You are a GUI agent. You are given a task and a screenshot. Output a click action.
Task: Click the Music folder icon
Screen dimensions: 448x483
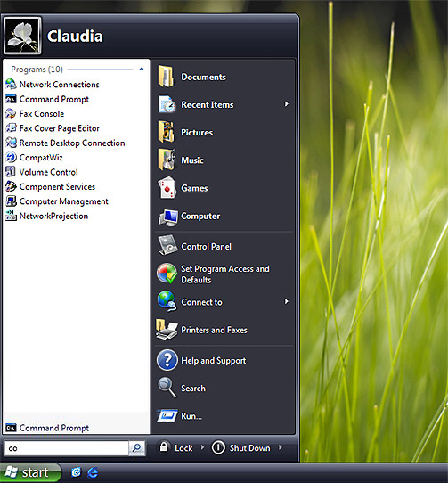[x=167, y=160]
